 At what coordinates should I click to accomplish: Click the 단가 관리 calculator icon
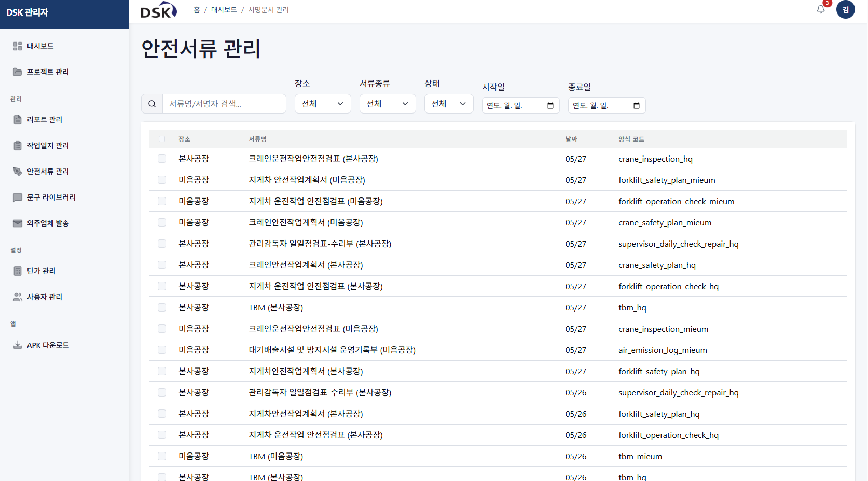[18, 271]
